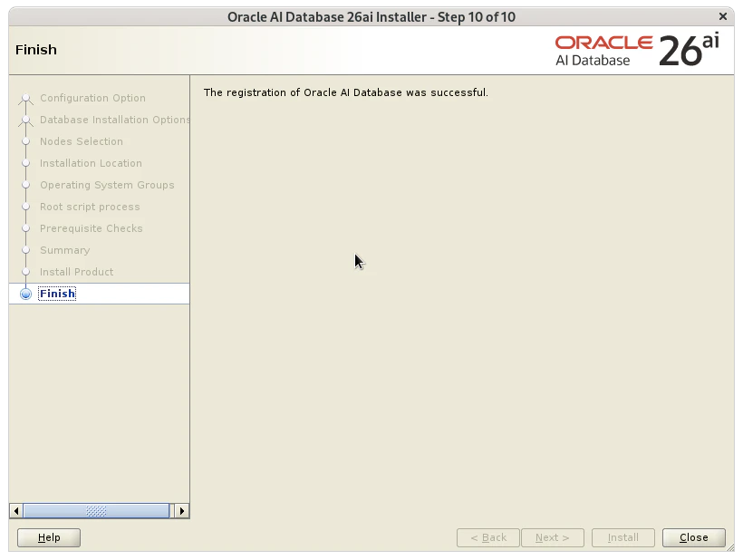Click the greyed-out Install button
The height and width of the screenshot is (560, 743).
point(623,537)
